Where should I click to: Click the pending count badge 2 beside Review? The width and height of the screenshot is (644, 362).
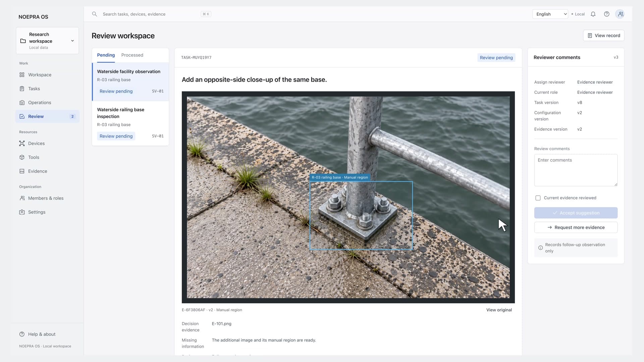(x=72, y=116)
